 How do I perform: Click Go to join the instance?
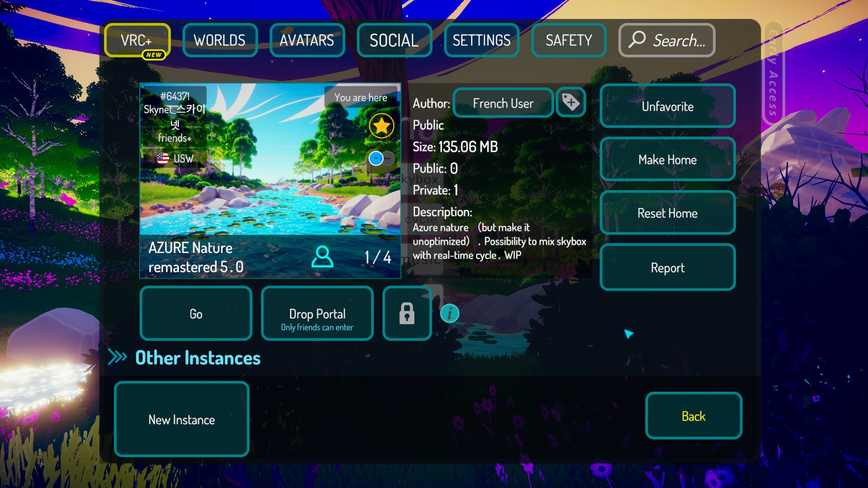(196, 314)
